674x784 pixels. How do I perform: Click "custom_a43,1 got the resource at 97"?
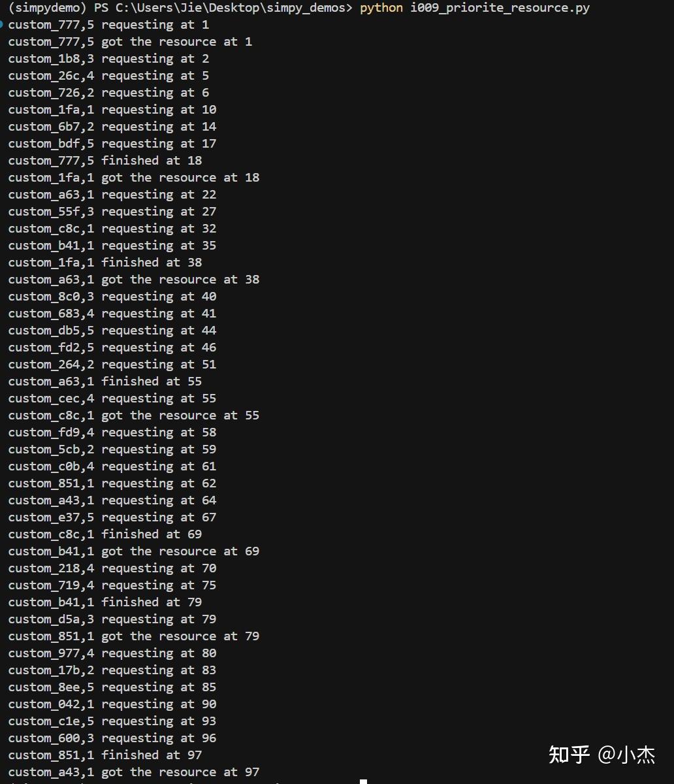tap(134, 772)
